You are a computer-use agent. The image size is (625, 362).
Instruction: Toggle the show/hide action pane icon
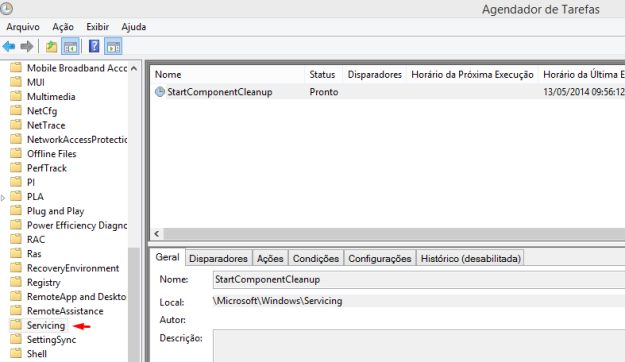113,47
